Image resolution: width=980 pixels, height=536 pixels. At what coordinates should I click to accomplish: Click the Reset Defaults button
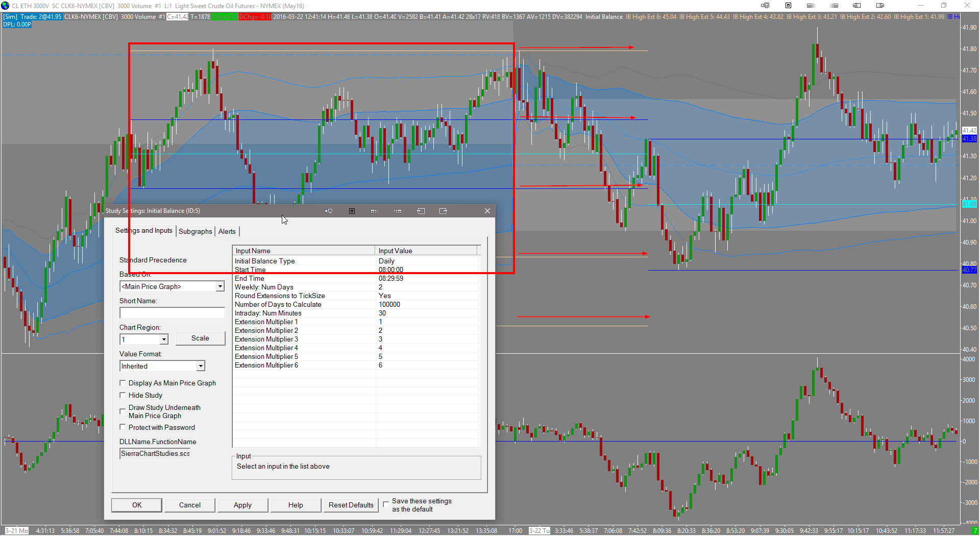coord(351,505)
